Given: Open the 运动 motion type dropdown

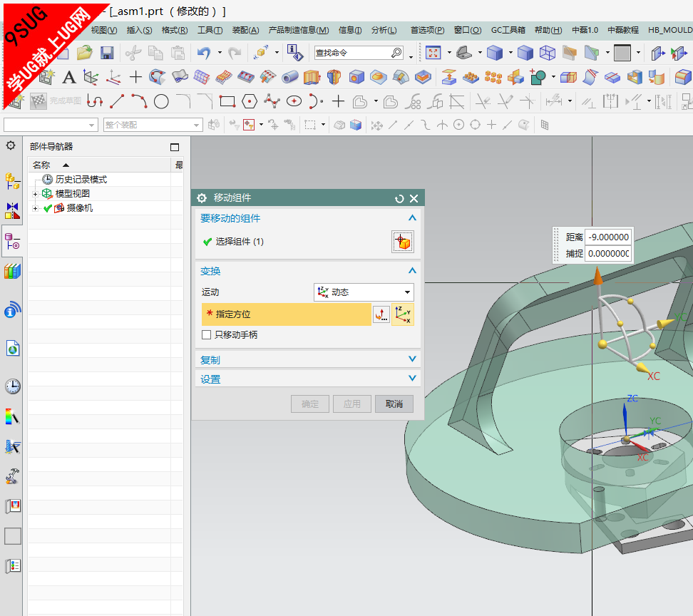Looking at the screenshot, I should pos(364,292).
